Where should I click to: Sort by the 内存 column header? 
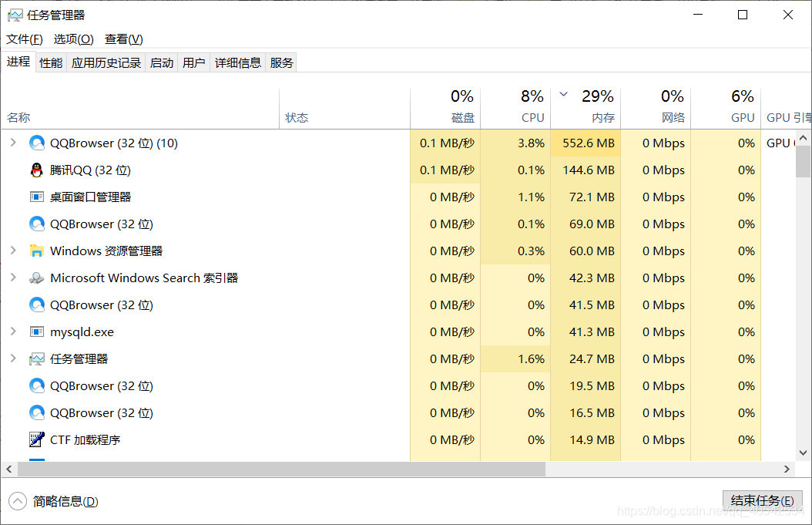tap(586, 109)
